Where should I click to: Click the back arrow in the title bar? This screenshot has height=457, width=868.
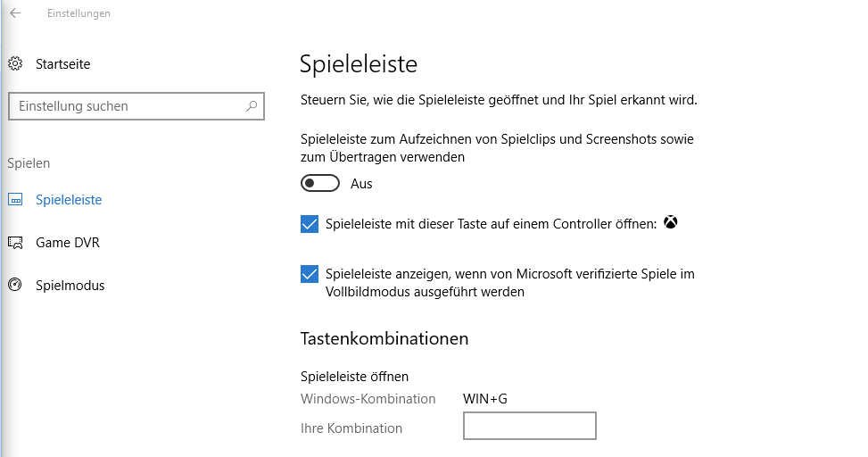(x=15, y=13)
